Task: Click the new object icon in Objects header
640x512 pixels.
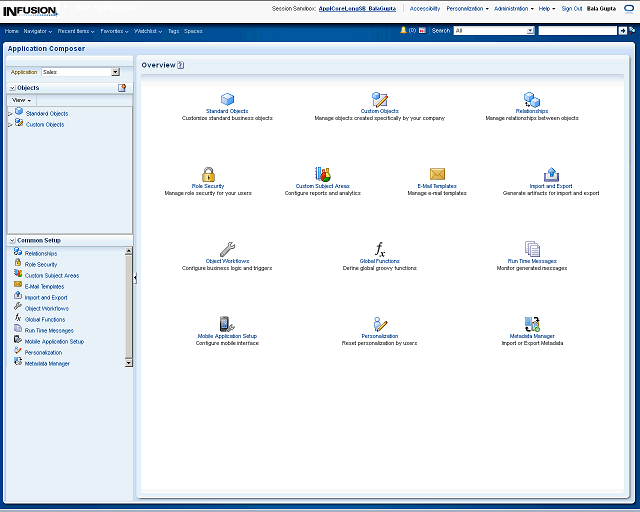Action: click(x=122, y=88)
